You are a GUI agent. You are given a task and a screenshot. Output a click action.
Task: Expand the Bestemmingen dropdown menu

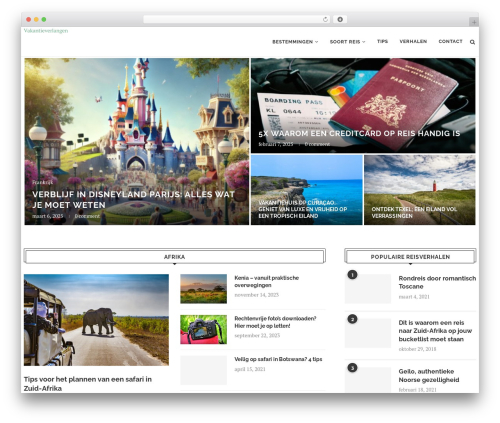(x=295, y=42)
